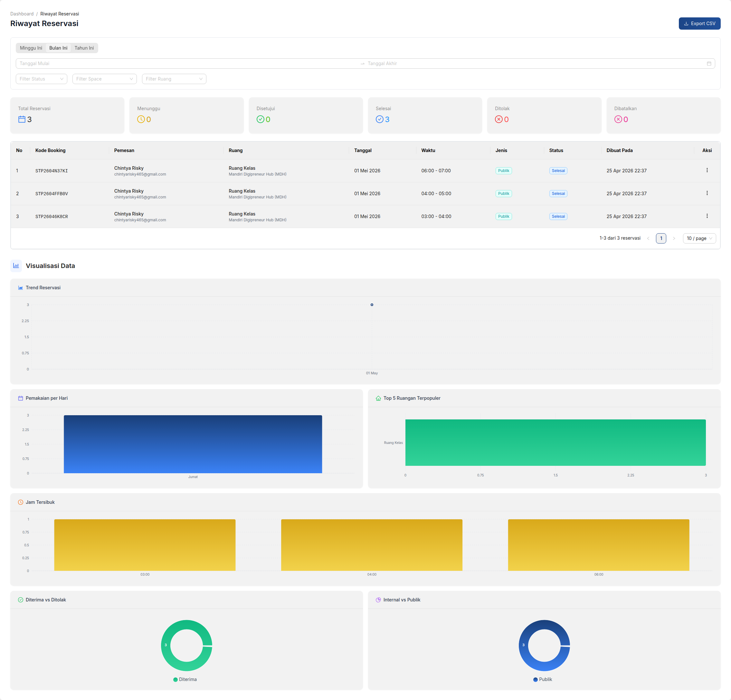This screenshot has height=700, width=731.
Task: Click the 01 May data point on trend chart
Action: [x=372, y=305]
